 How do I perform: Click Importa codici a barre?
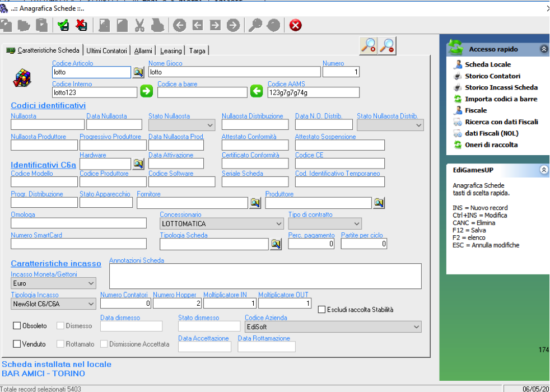click(x=501, y=99)
